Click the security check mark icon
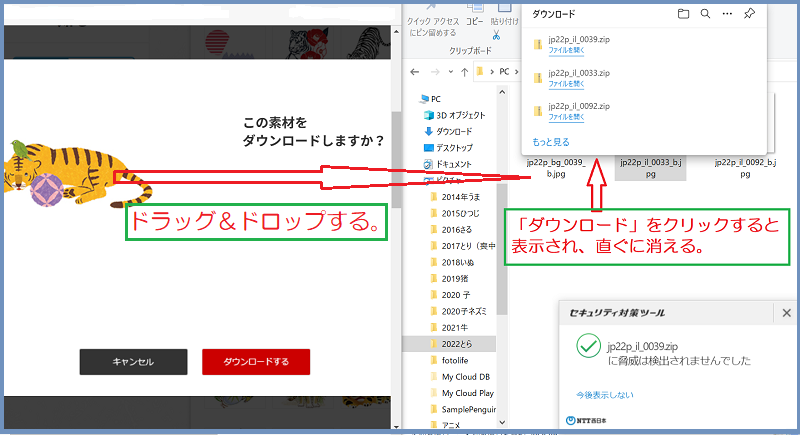The image size is (800, 435). pyautogui.click(x=588, y=346)
